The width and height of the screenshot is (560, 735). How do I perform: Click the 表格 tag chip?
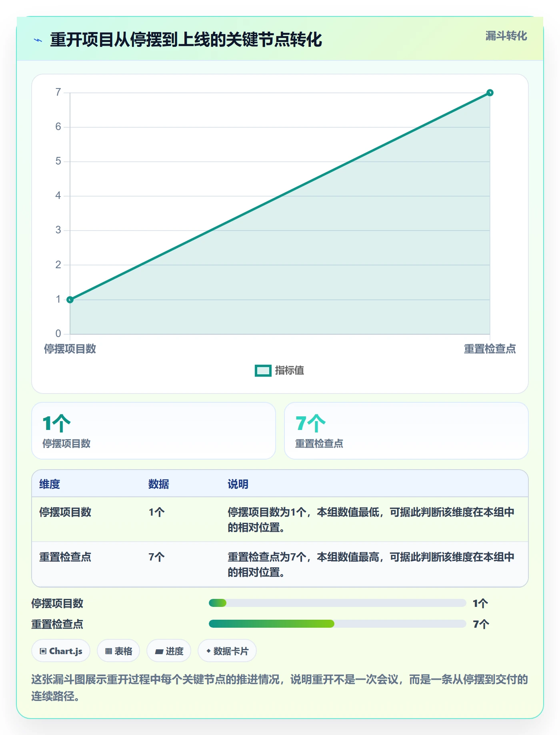tap(118, 651)
